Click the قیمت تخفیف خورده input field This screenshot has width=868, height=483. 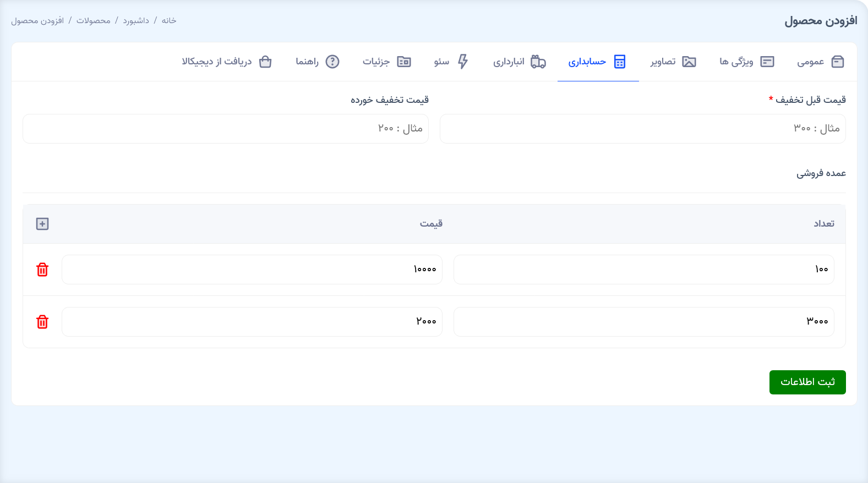coord(225,129)
